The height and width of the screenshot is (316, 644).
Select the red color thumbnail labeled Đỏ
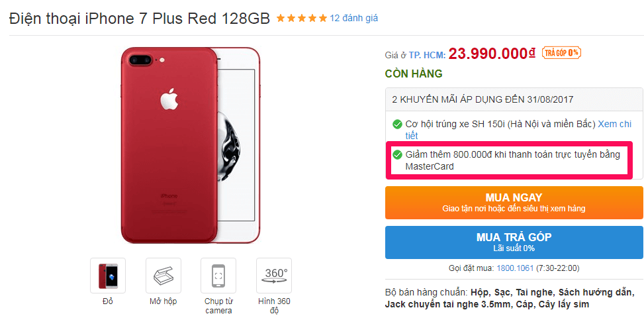coord(108,276)
